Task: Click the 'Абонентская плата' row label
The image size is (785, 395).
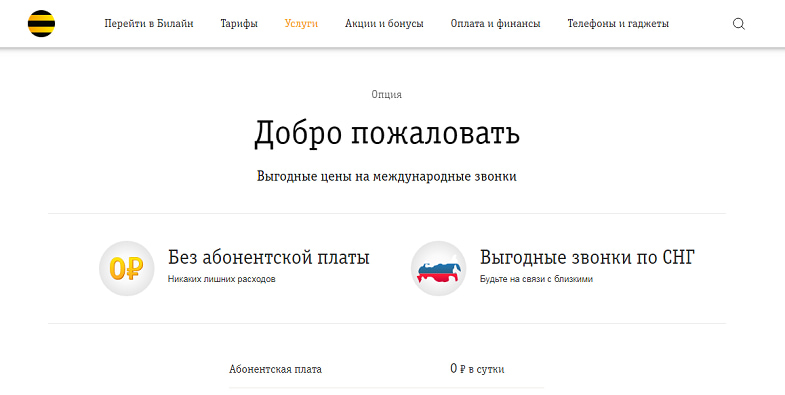Action: coord(275,369)
